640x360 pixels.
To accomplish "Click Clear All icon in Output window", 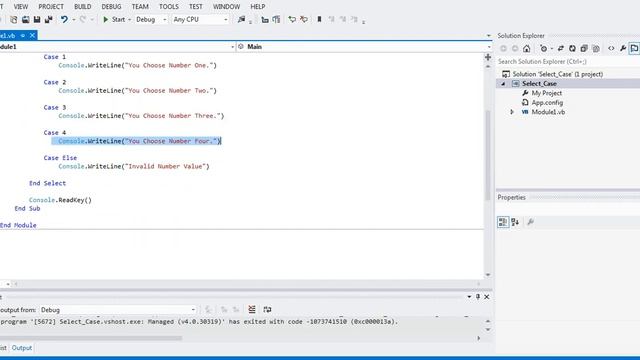I will click(252, 310).
